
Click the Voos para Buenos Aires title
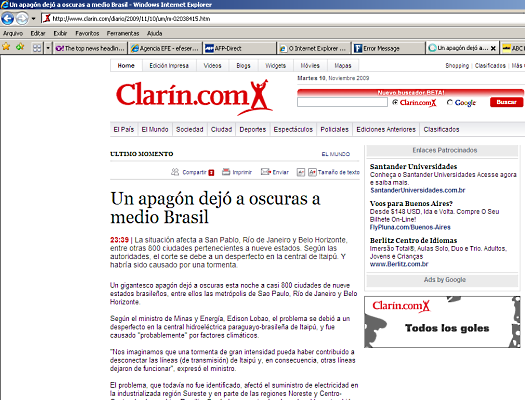point(411,204)
